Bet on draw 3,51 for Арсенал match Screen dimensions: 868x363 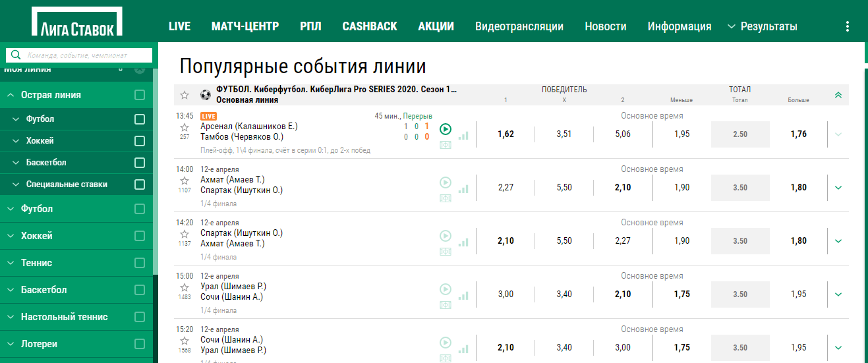564,134
